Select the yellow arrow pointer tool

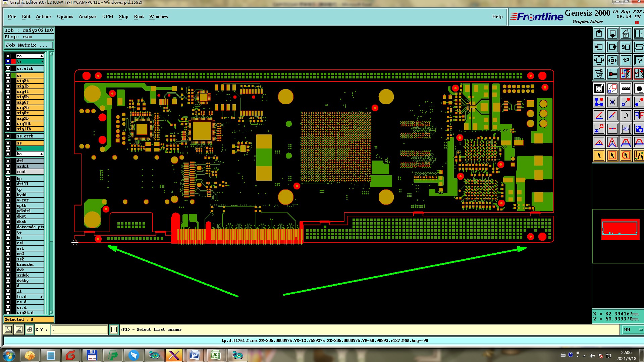click(599, 156)
